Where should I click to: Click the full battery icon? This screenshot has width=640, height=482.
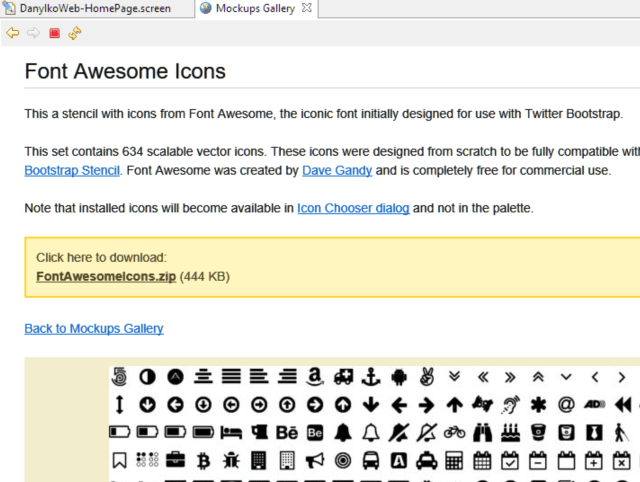(x=203, y=432)
